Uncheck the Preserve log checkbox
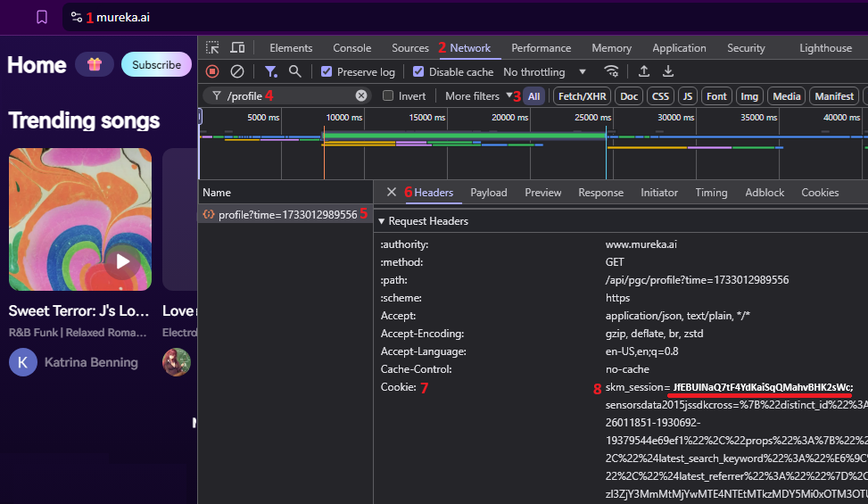This screenshot has height=504, width=868. click(x=327, y=71)
